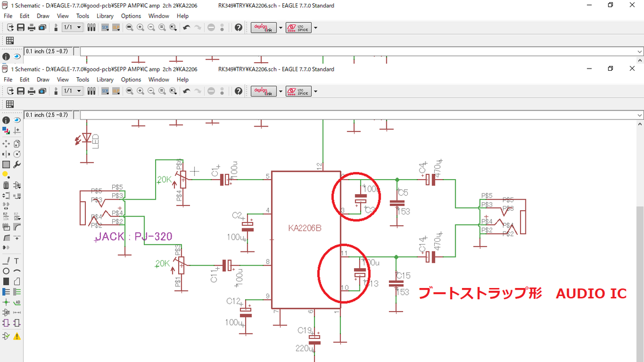Click command line input in front window
This screenshot has height=362, width=644.
coord(357,115)
